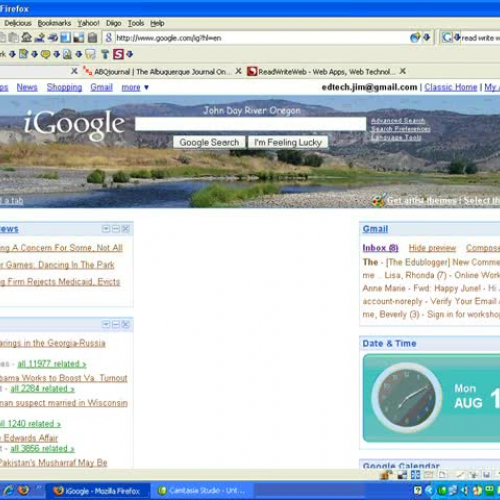
Task: Click the blue pushpin toolbar icon
Action: [x=105, y=54]
